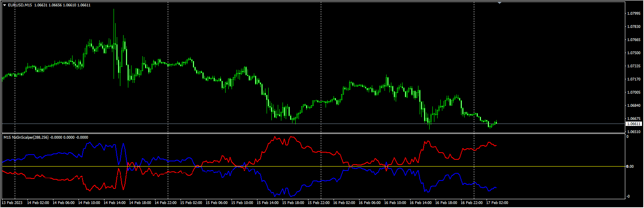644x208 pixels.
Task: Click the 1.07335 price scale label
Action: pyautogui.click(x=634, y=66)
